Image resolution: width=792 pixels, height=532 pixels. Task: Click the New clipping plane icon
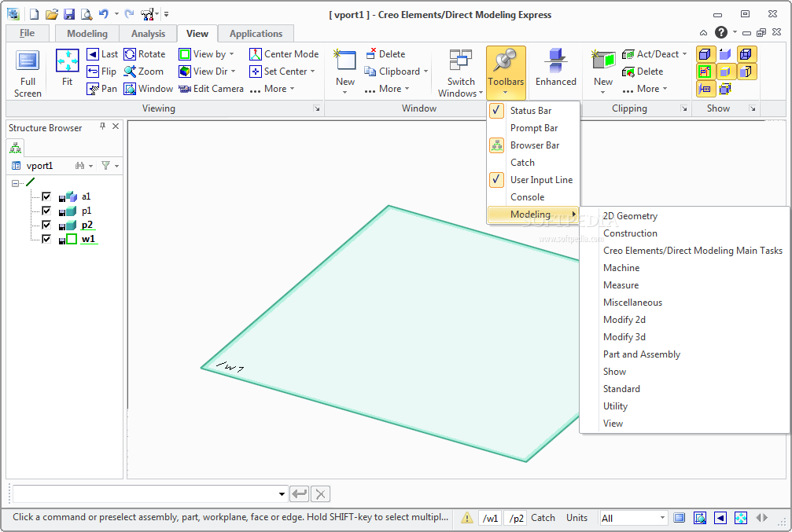pyautogui.click(x=603, y=60)
